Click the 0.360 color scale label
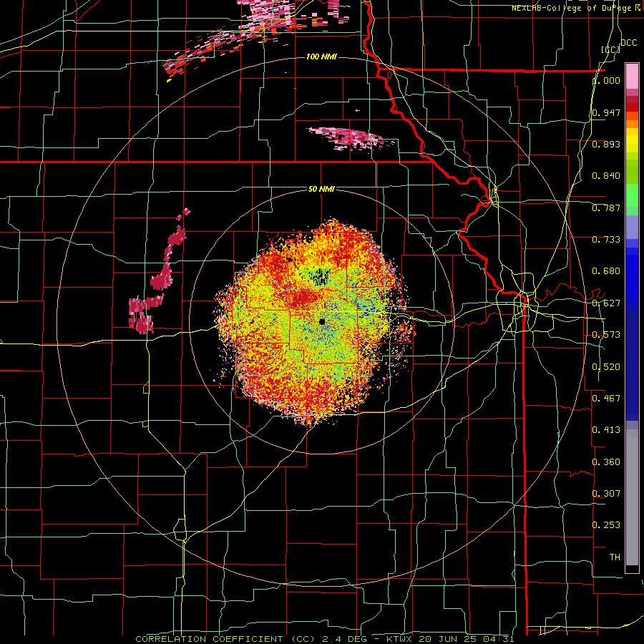 coord(606,462)
